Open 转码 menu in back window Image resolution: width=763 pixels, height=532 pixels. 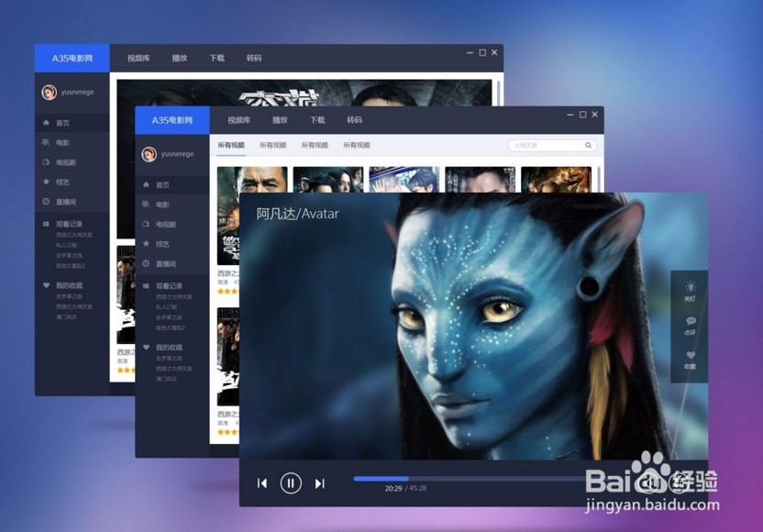click(x=254, y=58)
